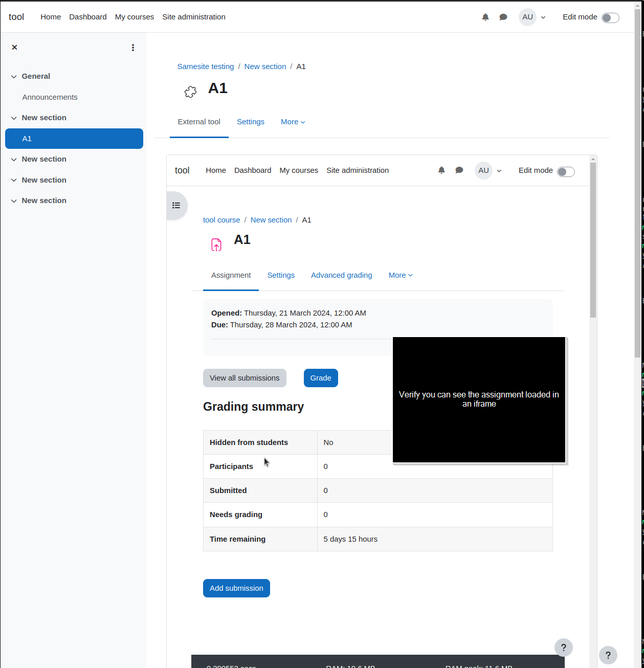Click Home in outer navigation bar

point(51,17)
